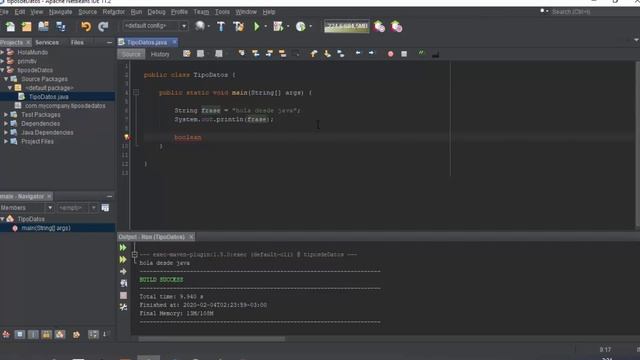Open the dropdown arrow next to the globe icon
Screen dimensions: 640x360
[x=209, y=27]
